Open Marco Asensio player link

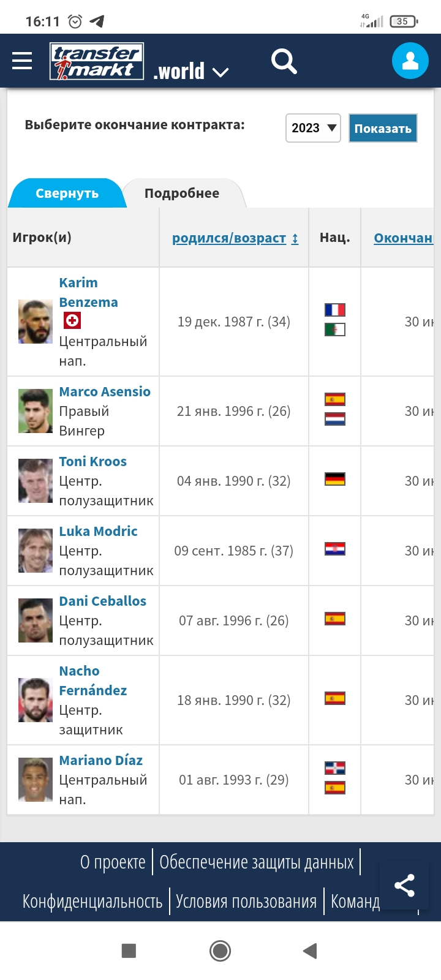pyautogui.click(x=105, y=392)
